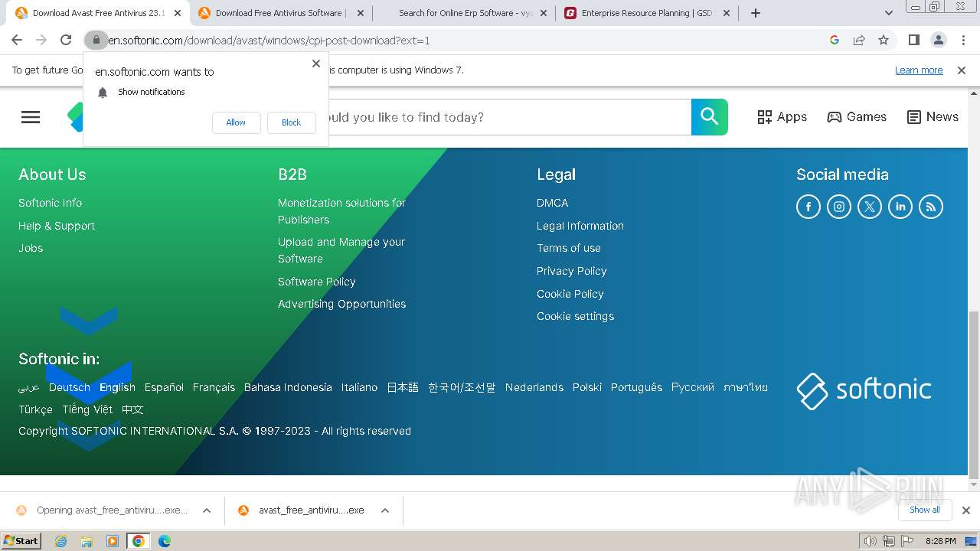Switch to Download Free Antivirus Software tab

point(280,13)
